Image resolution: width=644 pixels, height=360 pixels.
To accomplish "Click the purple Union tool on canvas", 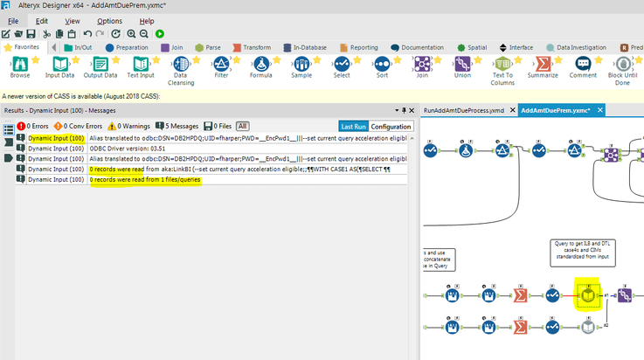I will coord(625,295).
